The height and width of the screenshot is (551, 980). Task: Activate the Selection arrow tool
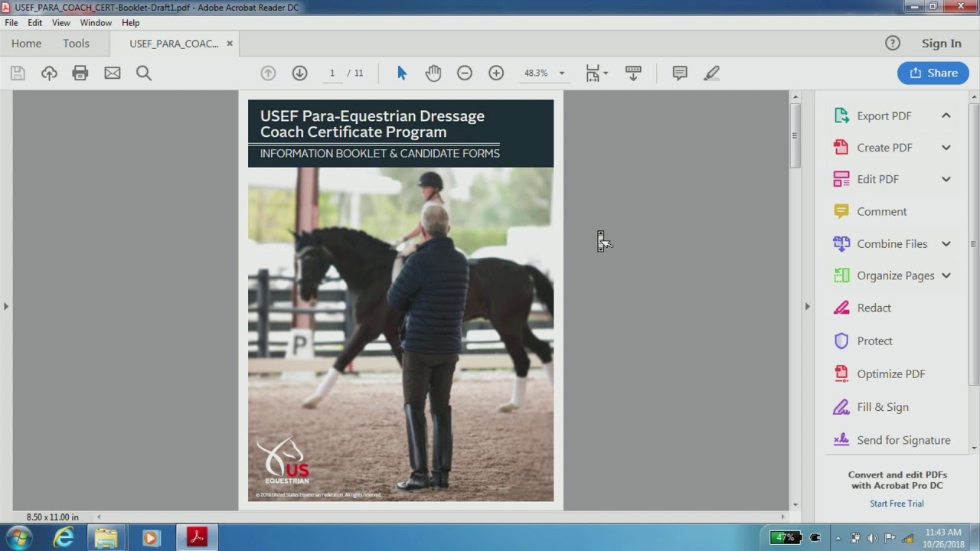pos(402,73)
